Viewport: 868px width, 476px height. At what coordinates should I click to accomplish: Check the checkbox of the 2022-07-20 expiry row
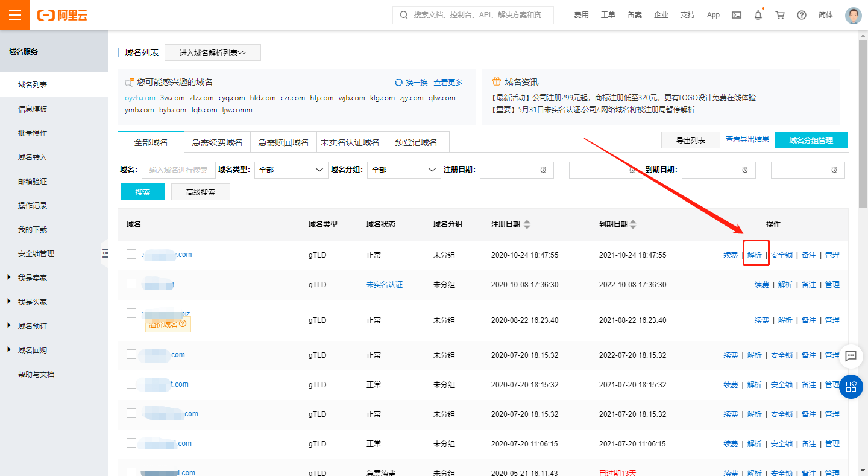pyautogui.click(x=131, y=354)
